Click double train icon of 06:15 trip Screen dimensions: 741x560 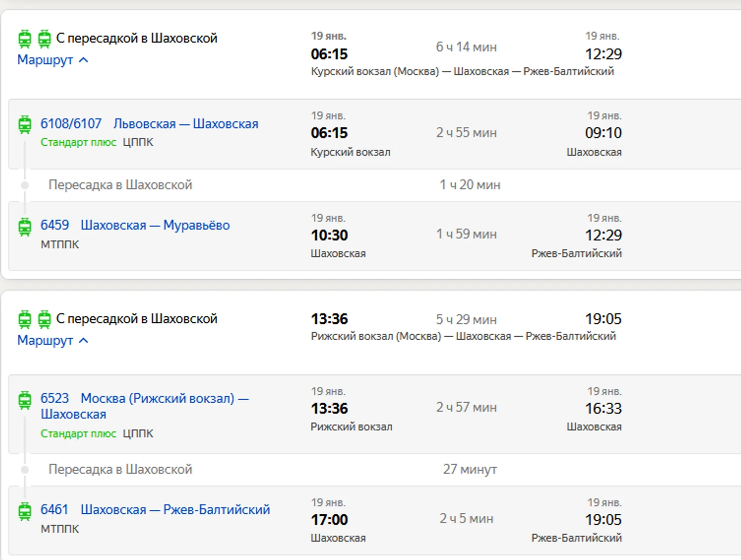(x=35, y=39)
